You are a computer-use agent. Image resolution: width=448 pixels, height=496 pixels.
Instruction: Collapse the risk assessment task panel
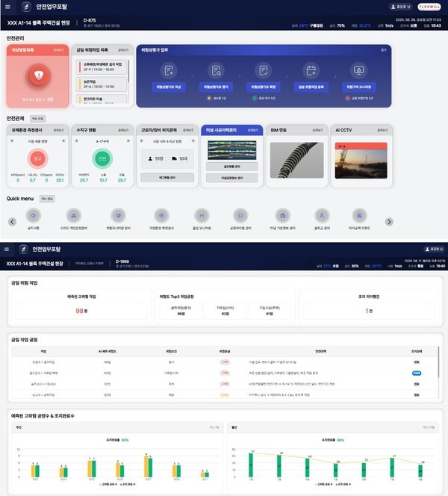pyautogui.click(x=384, y=50)
